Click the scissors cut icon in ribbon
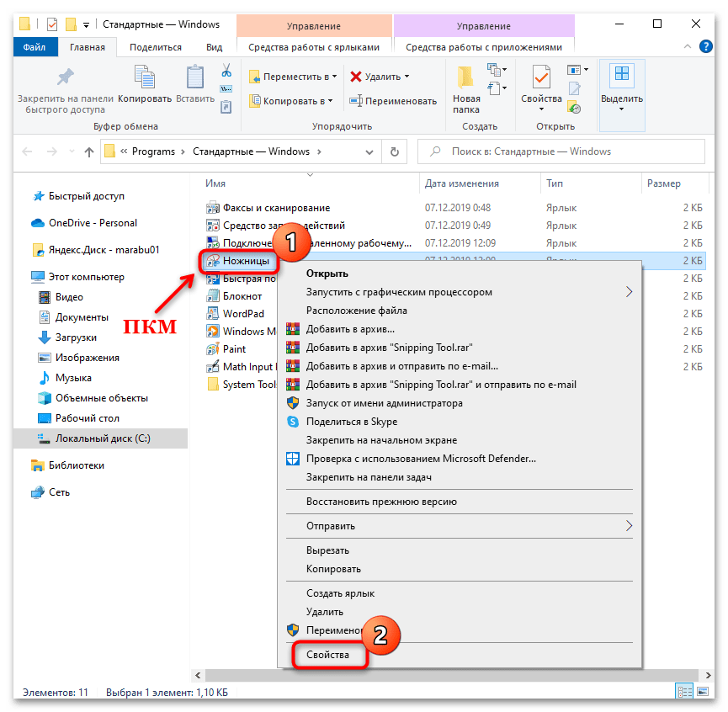 point(226,71)
